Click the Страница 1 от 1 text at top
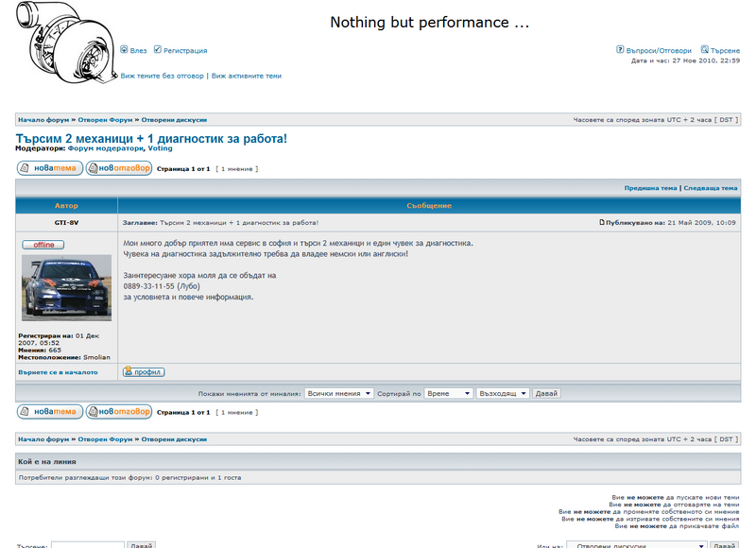The image size is (756, 548). [183, 169]
